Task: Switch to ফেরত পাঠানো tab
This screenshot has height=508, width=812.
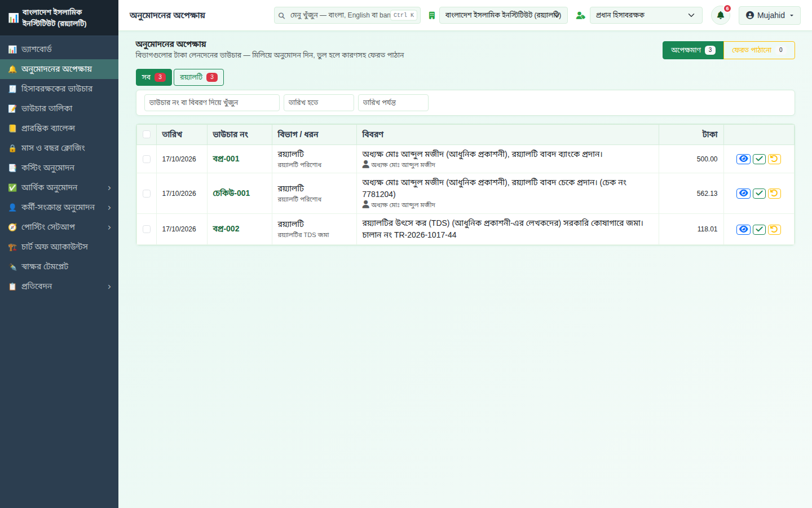Action: click(759, 50)
